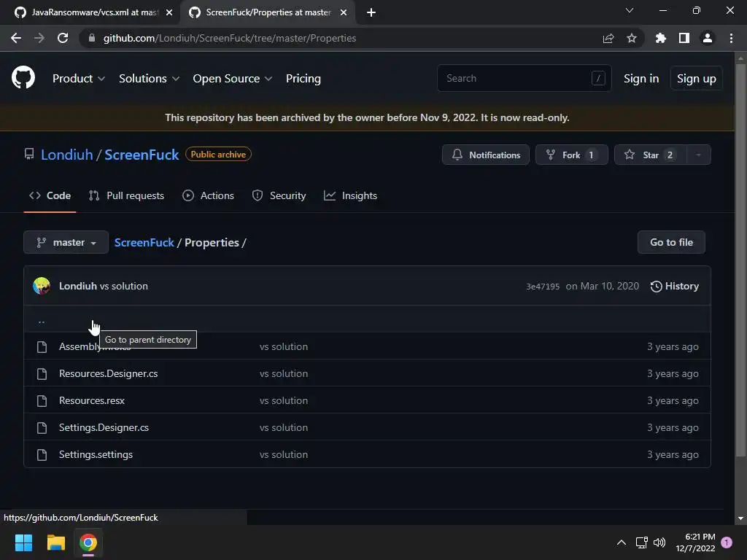Open commit hash 3e47195
This screenshot has width=747, height=560.
pyautogui.click(x=543, y=286)
